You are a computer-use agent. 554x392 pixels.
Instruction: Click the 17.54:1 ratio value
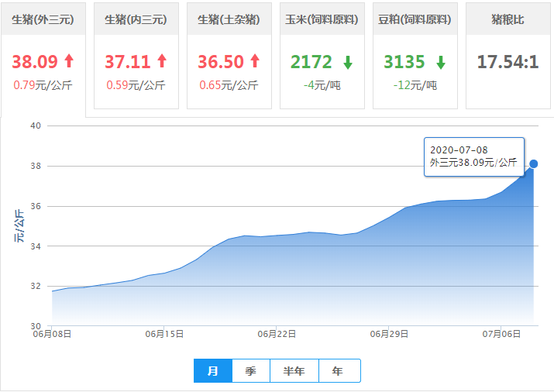(x=508, y=62)
